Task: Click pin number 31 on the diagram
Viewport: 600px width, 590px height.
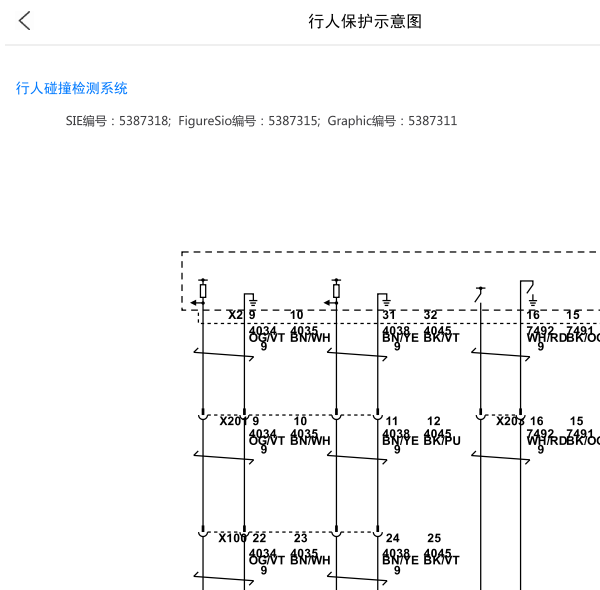Action: coord(389,315)
